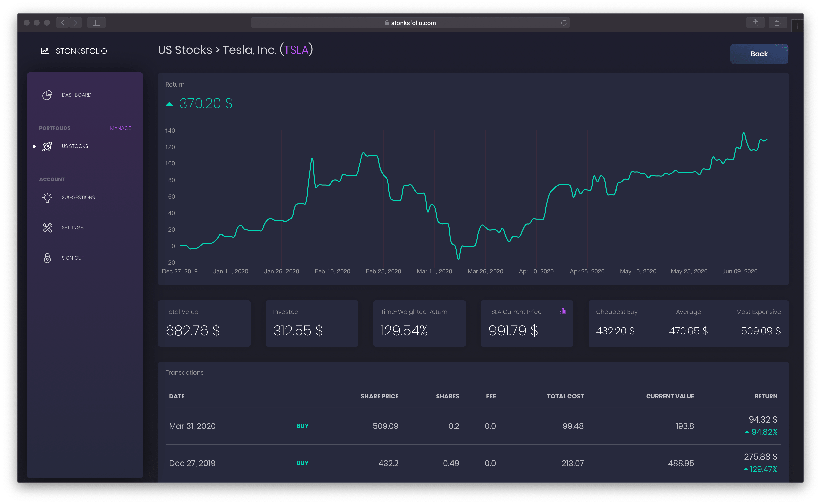Click the address bar lock icon
This screenshot has height=504, width=821.
click(387, 23)
